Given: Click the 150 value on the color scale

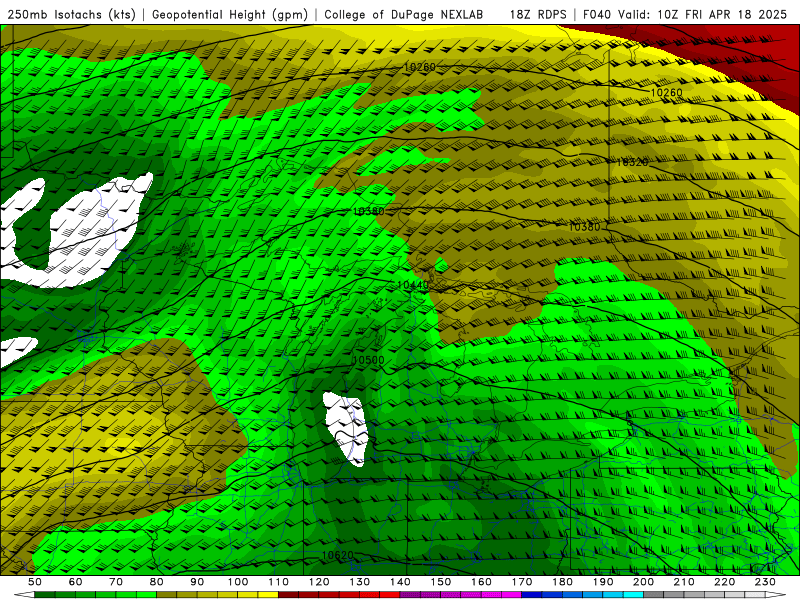Looking at the screenshot, I should point(441,582).
